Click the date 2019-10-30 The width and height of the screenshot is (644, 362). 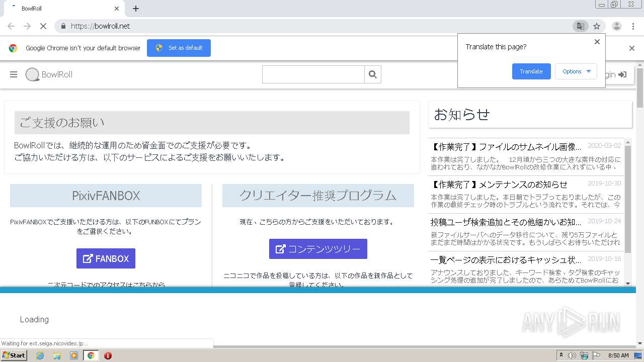click(604, 184)
